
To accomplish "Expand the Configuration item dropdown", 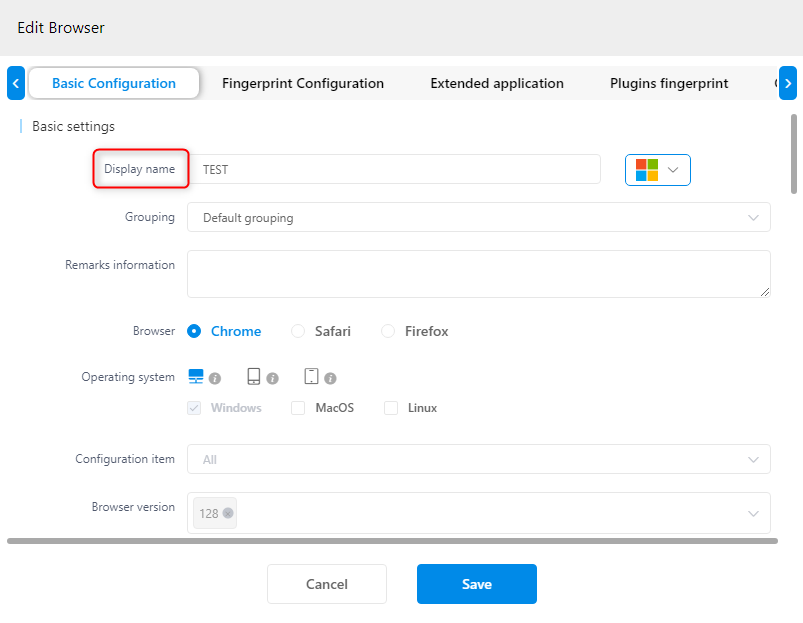I will 478,459.
